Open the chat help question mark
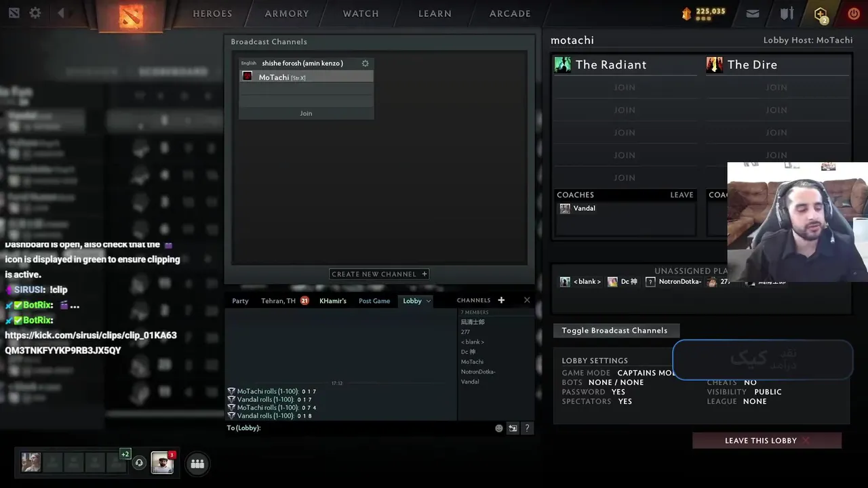Viewport: 868px width, 488px height. (527, 428)
